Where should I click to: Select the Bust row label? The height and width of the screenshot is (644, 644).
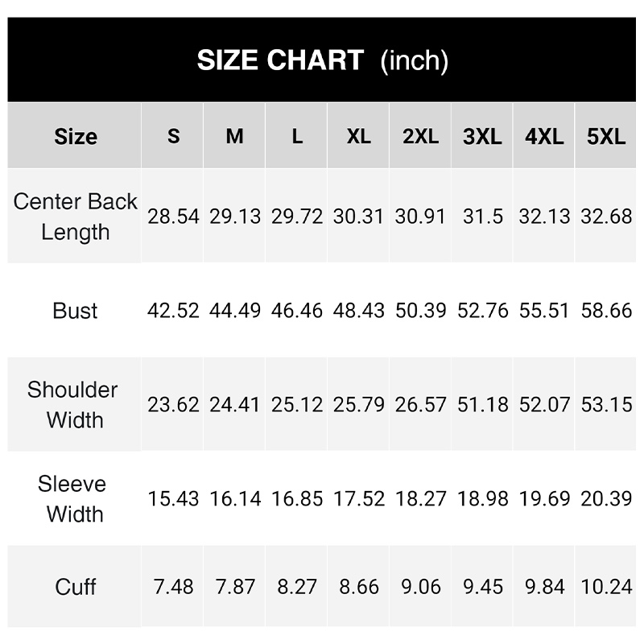tap(75, 311)
